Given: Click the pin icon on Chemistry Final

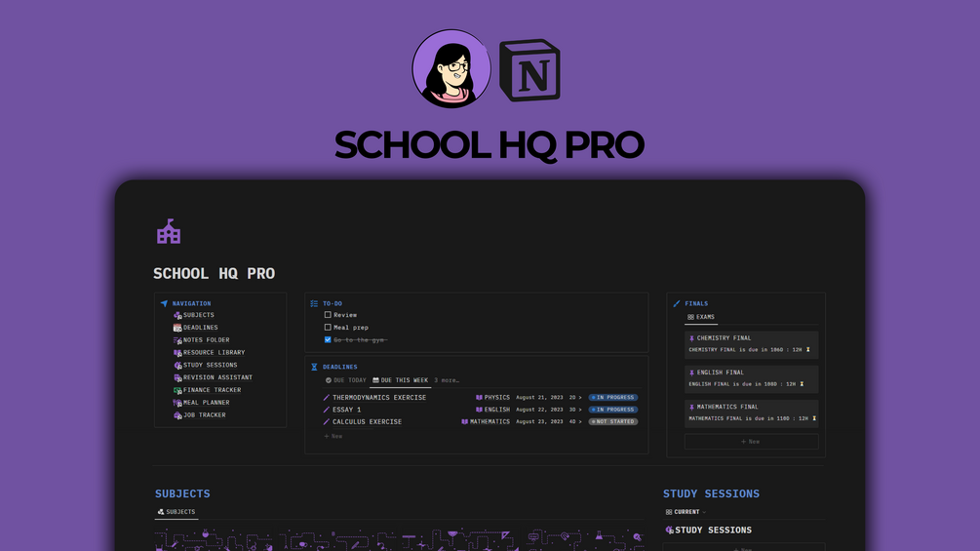Looking at the screenshot, I should 691,338.
